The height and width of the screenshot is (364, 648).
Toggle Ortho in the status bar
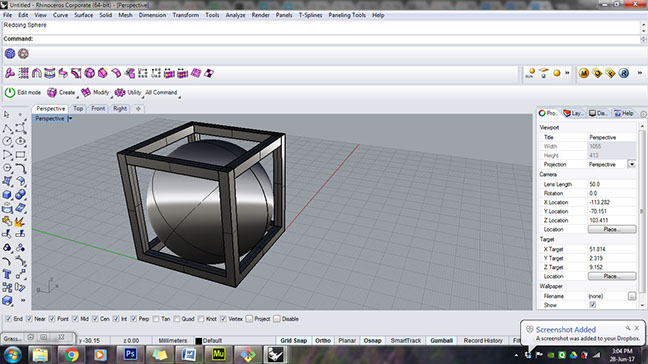(323, 340)
